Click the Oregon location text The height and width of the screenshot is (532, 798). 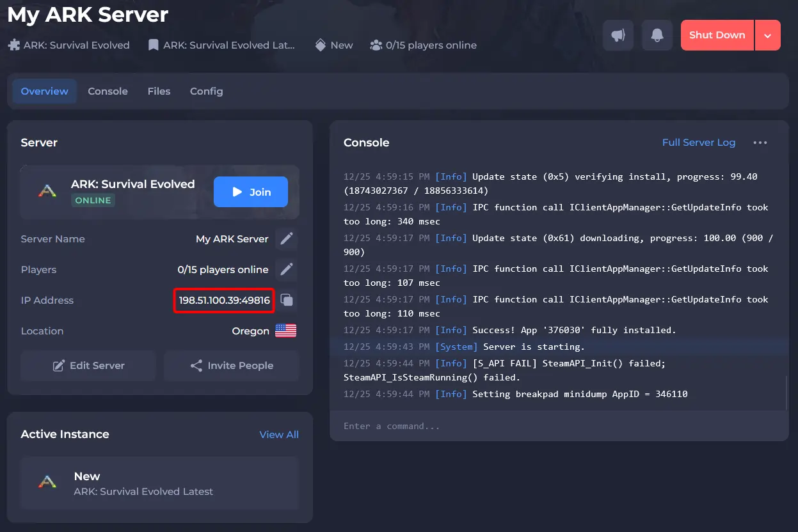[250, 331]
